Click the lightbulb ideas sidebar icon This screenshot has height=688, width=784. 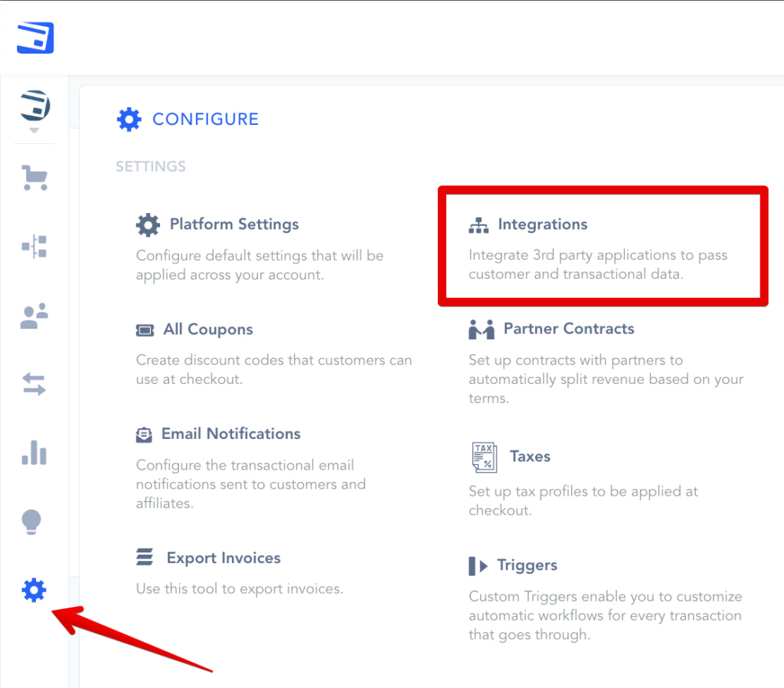[31, 522]
